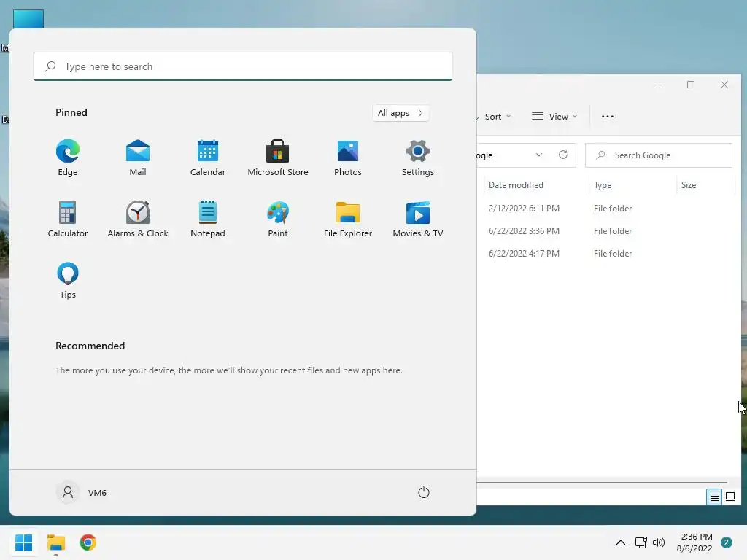
Task: Refresh the File Explorer folder
Action: pos(563,155)
